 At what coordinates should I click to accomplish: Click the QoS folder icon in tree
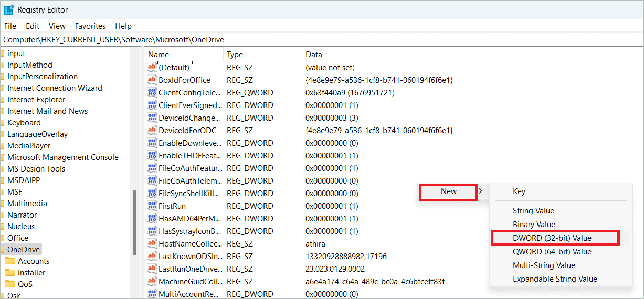tap(10, 284)
